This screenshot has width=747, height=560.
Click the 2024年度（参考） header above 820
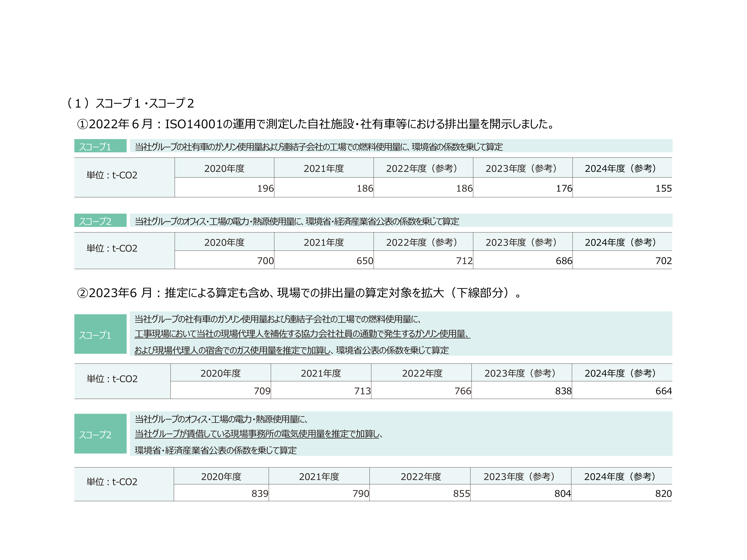[x=621, y=477]
